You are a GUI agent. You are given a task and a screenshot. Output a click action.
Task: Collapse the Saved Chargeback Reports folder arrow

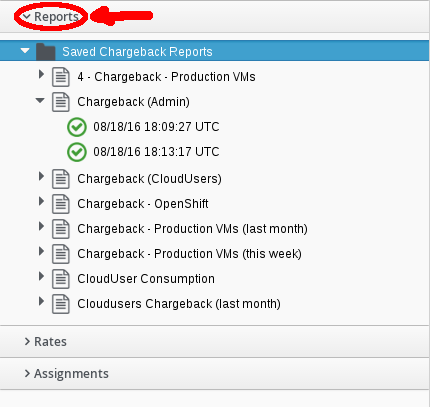pyautogui.click(x=25, y=51)
